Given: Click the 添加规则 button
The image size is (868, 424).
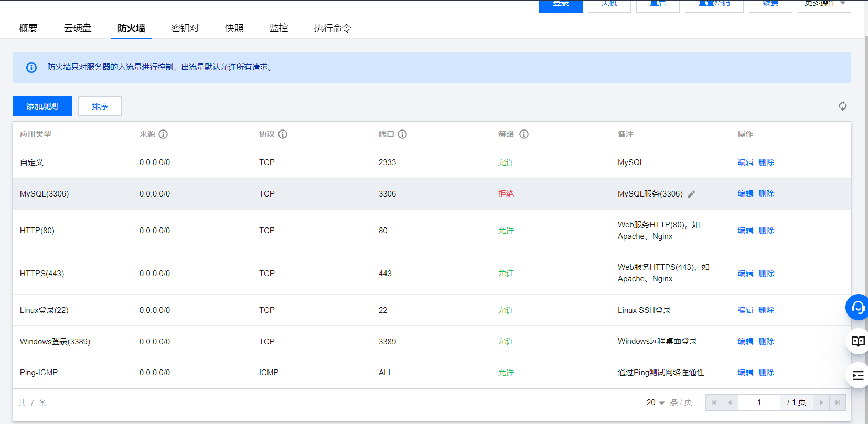Looking at the screenshot, I should click(42, 106).
